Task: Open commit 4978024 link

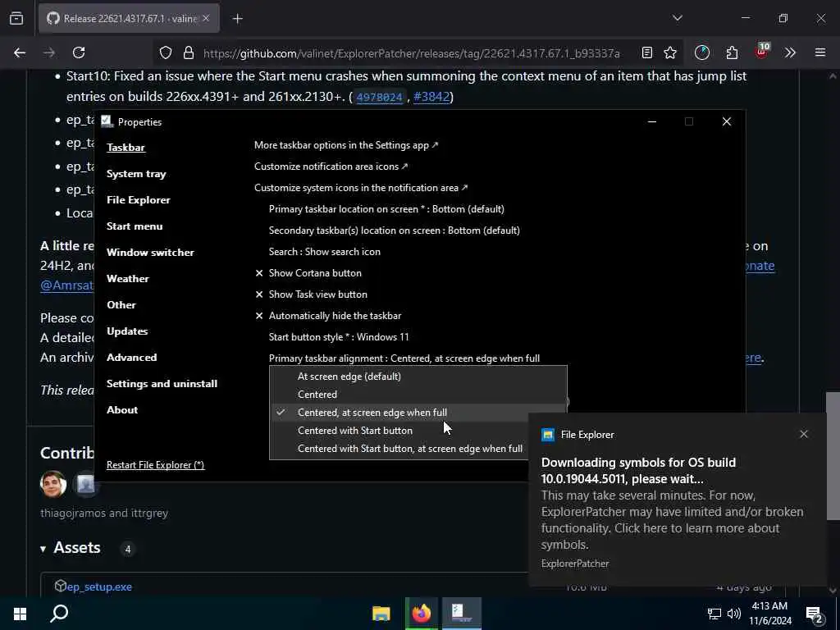Action: [379, 97]
